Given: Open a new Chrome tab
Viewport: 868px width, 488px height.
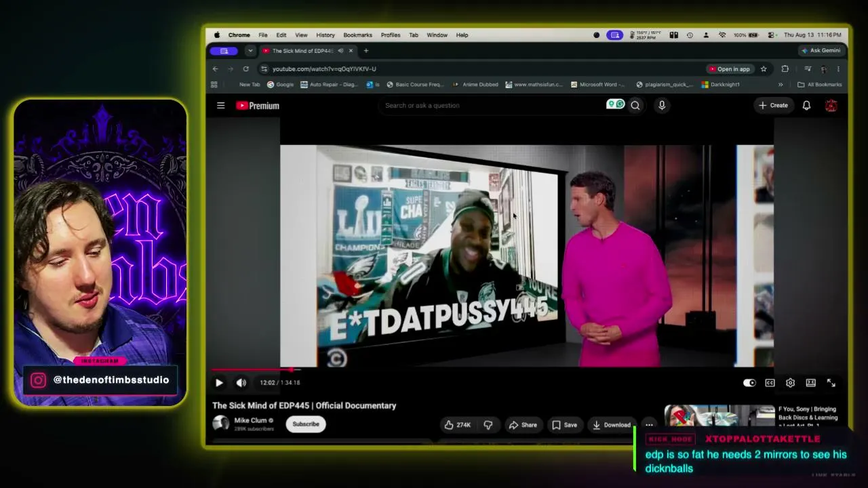Looking at the screenshot, I should pos(366,51).
